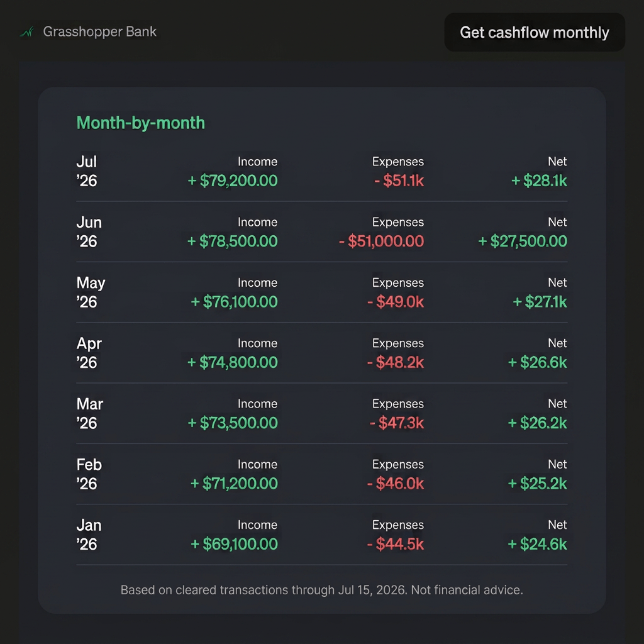
Task: Click May '26 income + $76,100.00
Action: (x=234, y=302)
